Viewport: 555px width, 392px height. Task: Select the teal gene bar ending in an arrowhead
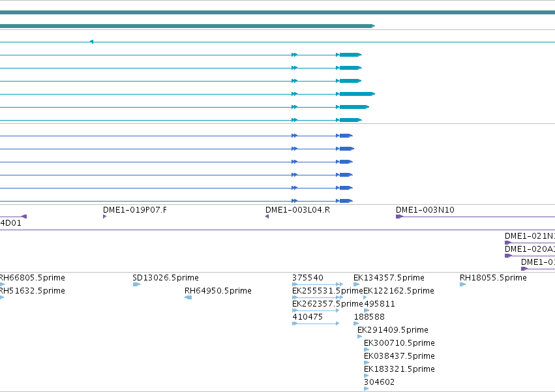(188, 26)
